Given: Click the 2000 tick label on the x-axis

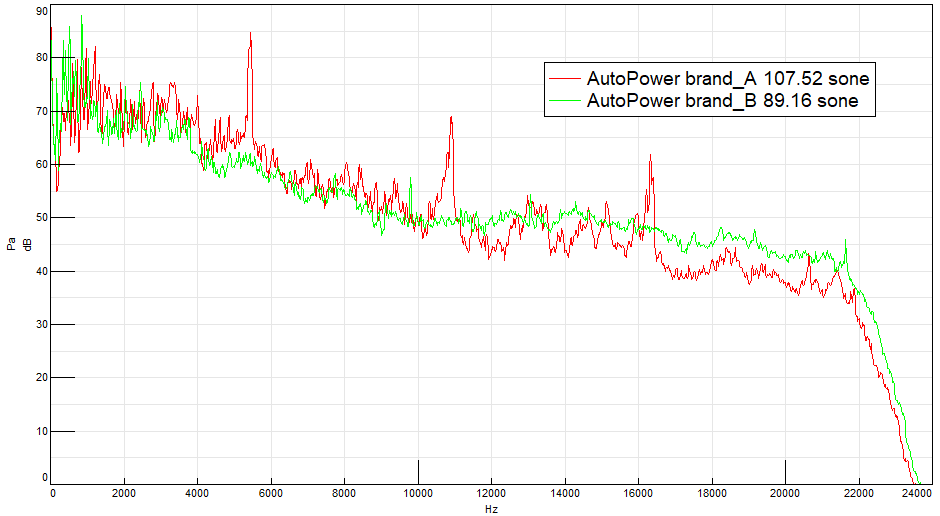Looking at the screenshot, I should click(124, 492).
